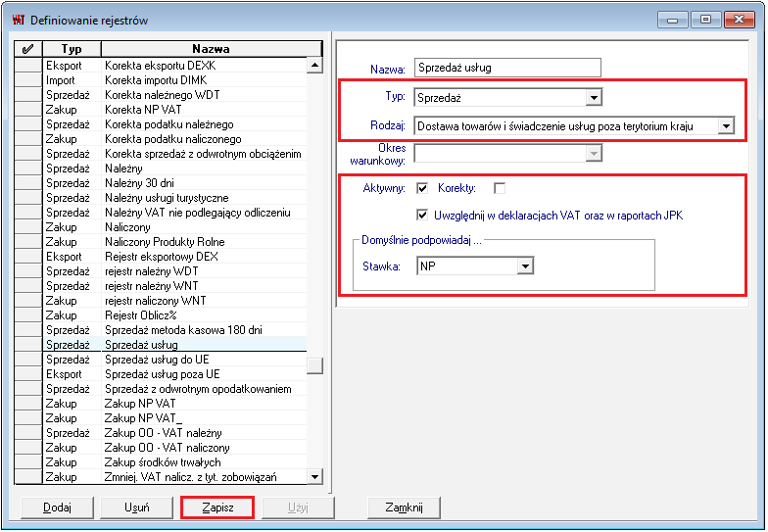Open the disabled Okres warunkowy dropdown
The height and width of the screenshot is (532, 768).
(x=594, y=153)
